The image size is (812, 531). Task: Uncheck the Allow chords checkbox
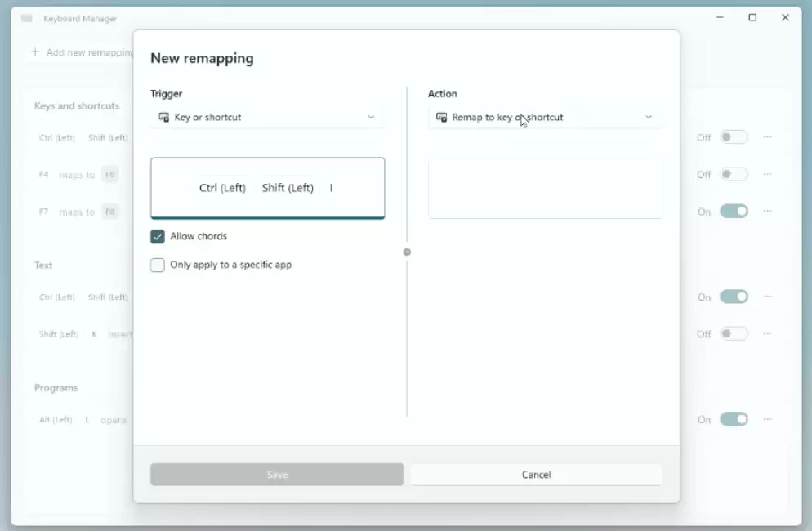[158, 237]
